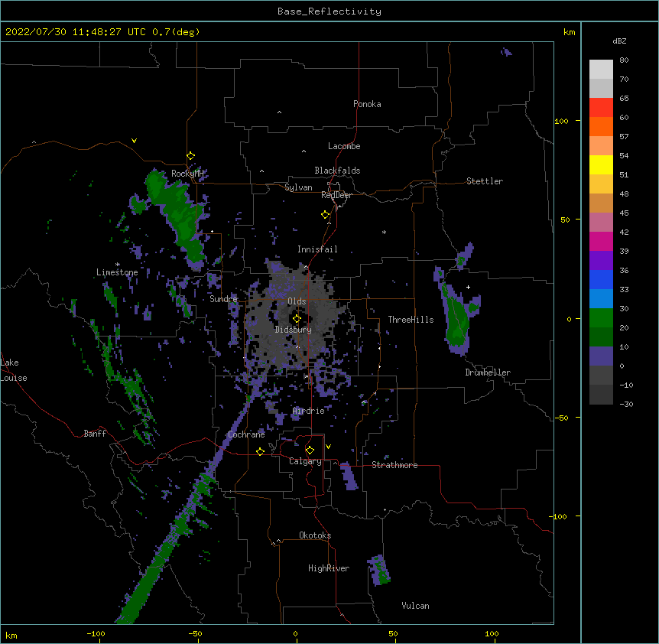Select the blue 36 dBZ legend swatch
The height and width of the screenshot is (644, 659).
click(601, 279)
